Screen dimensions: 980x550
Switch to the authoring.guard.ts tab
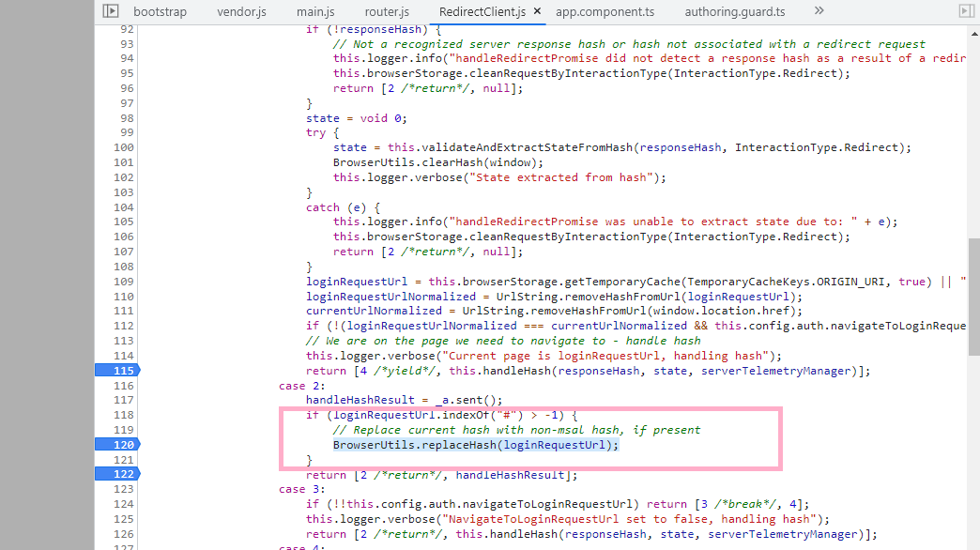pos(735,12)
